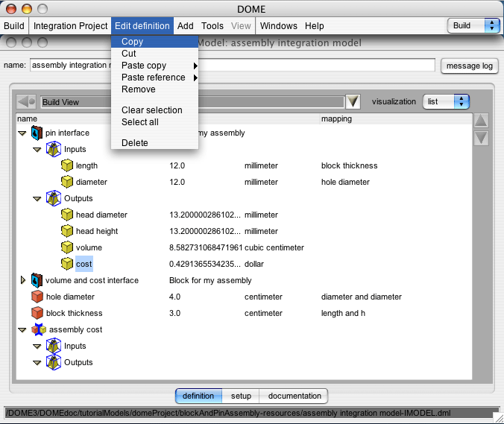Viewport: 504px width, 424px height.
Task: Click the red cube icon beside block thickness
Action: pos(37,313)
